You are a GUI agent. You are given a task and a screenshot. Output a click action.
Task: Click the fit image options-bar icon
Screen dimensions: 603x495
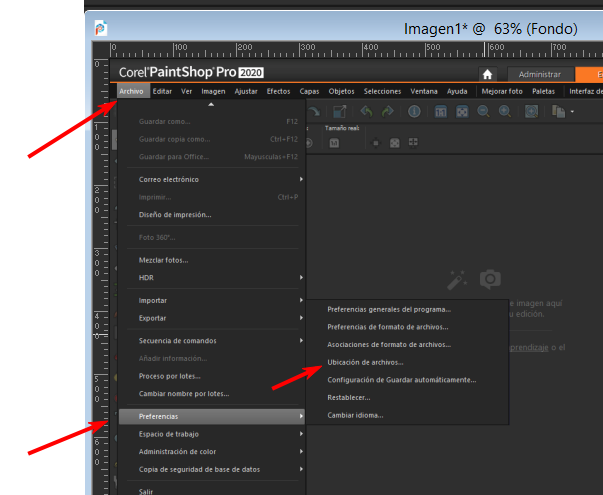395,143
